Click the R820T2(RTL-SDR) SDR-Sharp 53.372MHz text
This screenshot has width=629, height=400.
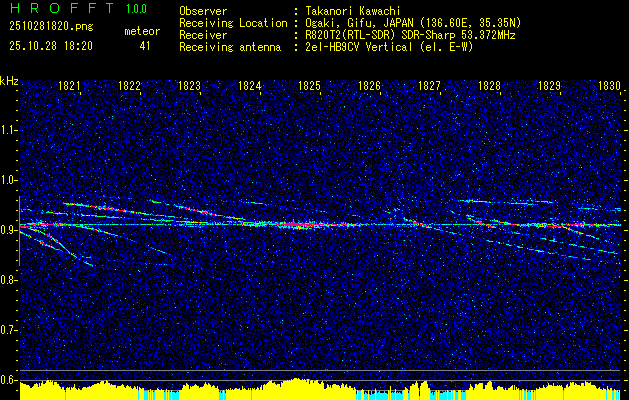click(410, 35)
